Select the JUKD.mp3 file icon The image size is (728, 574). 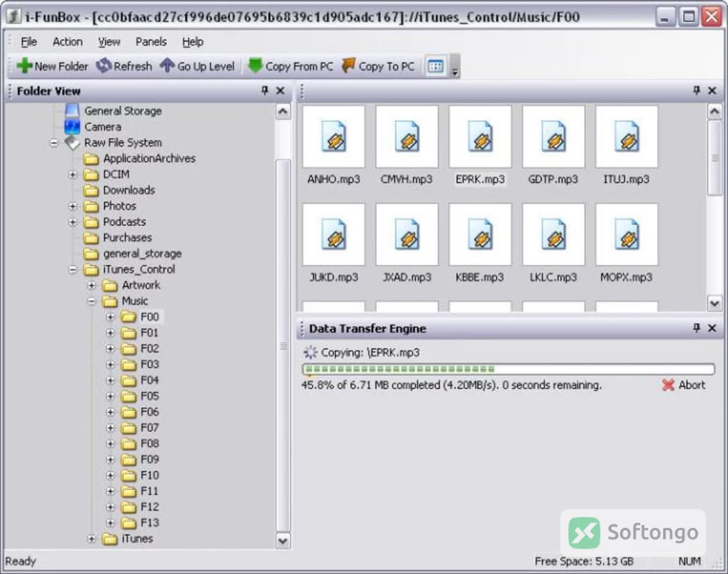click(334, 234)
